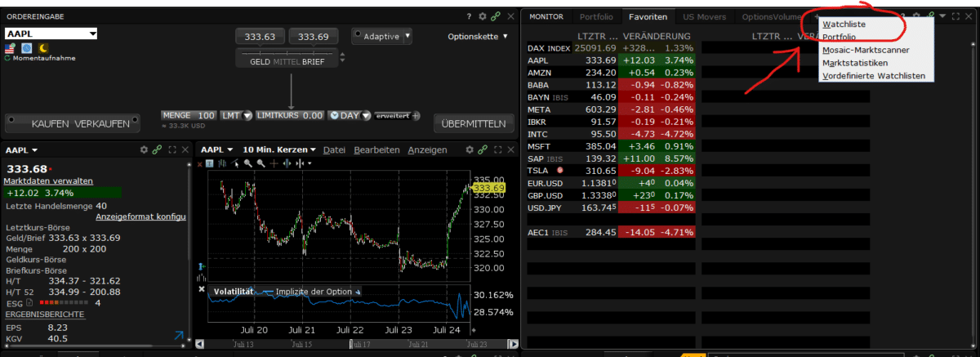
Task: Change the 10 Min. Kerzen interval dropdown
Action: tap(279, 150)
